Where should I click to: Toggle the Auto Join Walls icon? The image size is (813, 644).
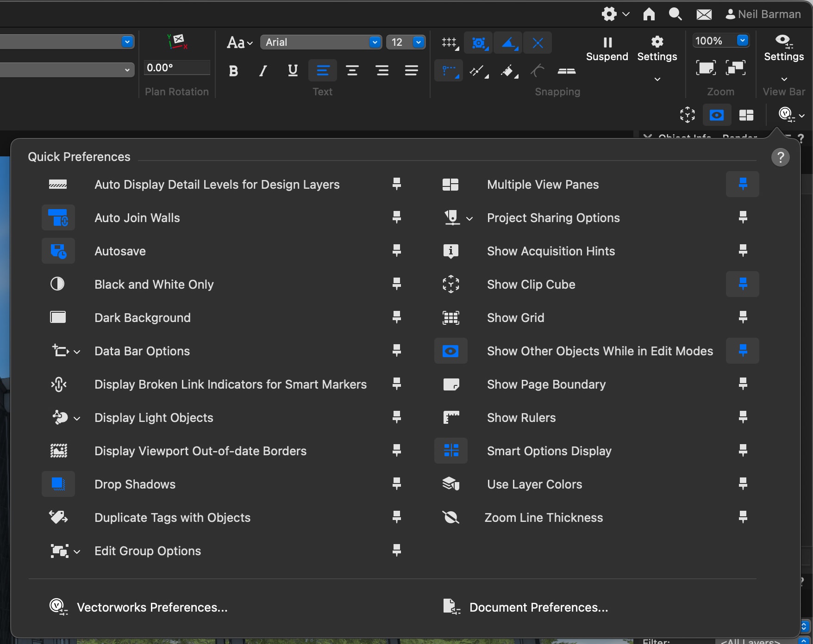pyautogui.click(x=58, y=217)
